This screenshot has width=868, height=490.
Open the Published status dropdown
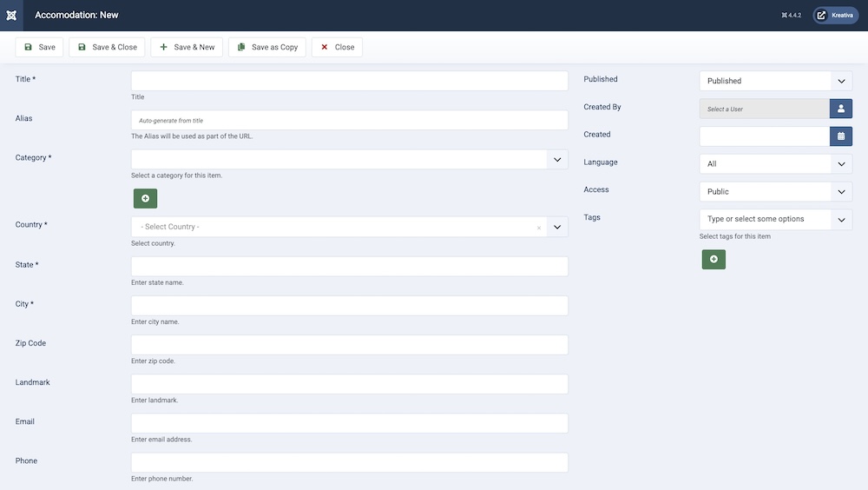click(x=840, y=81)
